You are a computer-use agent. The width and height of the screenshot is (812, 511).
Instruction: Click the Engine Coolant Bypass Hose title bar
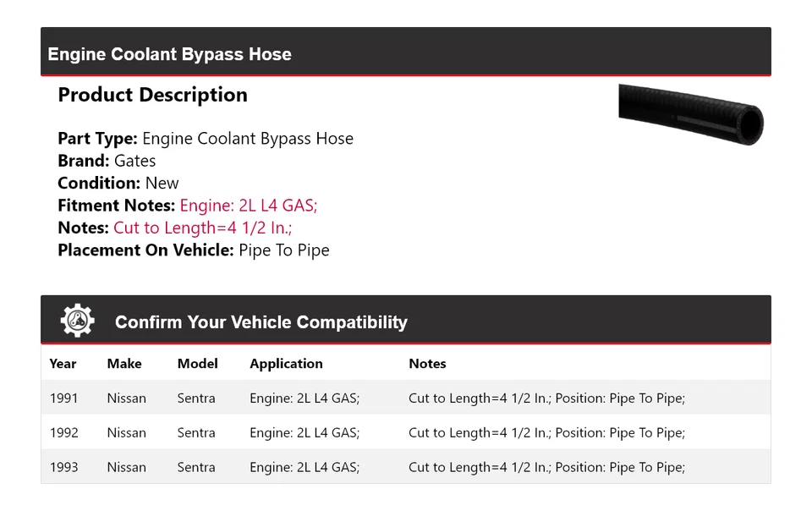(169, 54)
